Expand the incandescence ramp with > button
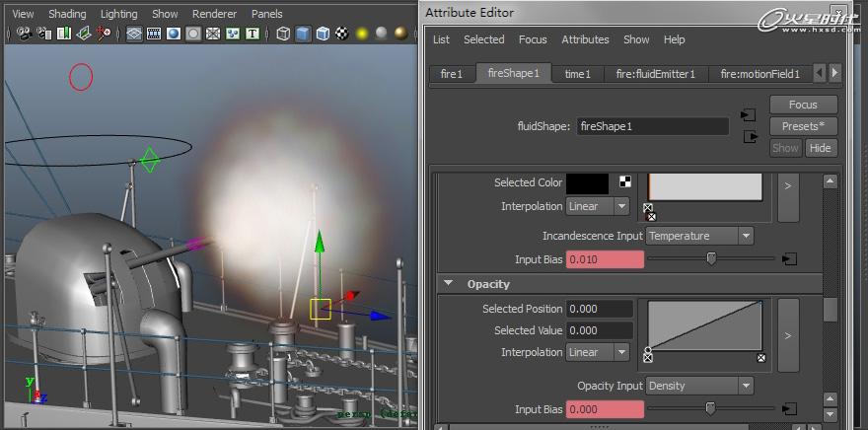This screenshot has height=430, width=868. pyautogui.click(x=788, y=196)
